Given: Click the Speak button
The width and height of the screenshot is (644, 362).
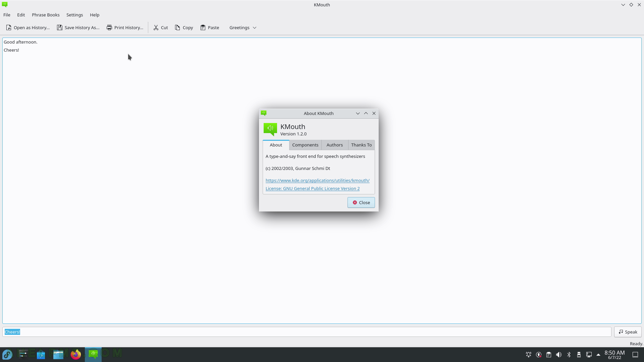Looking at the screenshot, I should 628,332.
